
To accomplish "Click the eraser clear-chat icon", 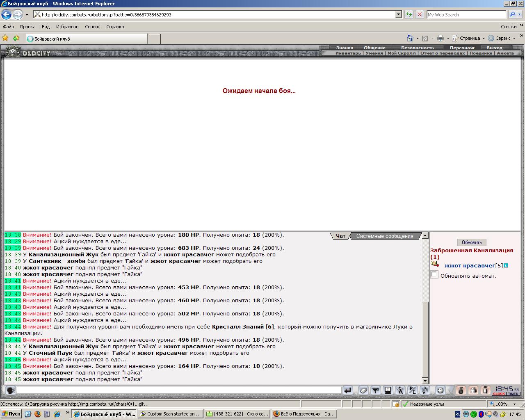I will click(363, 390).
